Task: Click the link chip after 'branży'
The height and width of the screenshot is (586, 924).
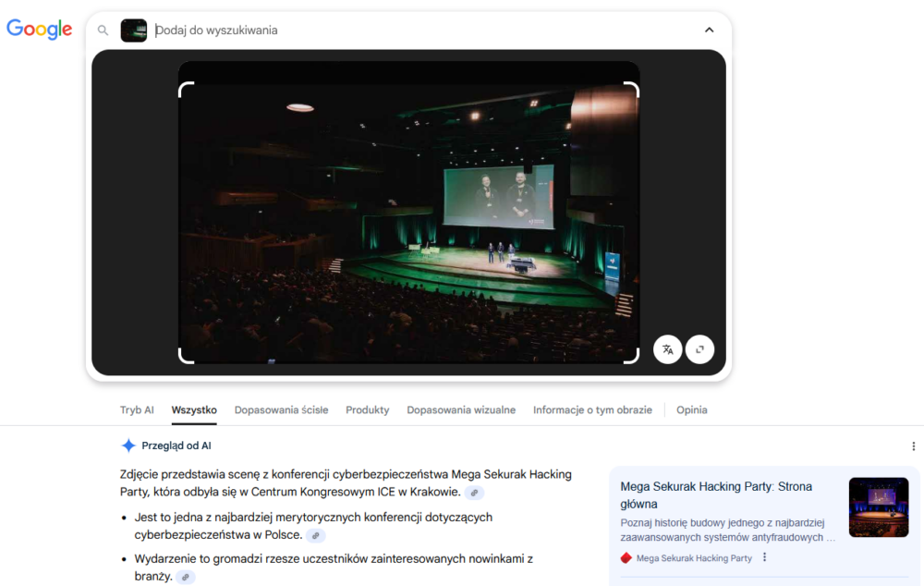Action: (186, 577)
